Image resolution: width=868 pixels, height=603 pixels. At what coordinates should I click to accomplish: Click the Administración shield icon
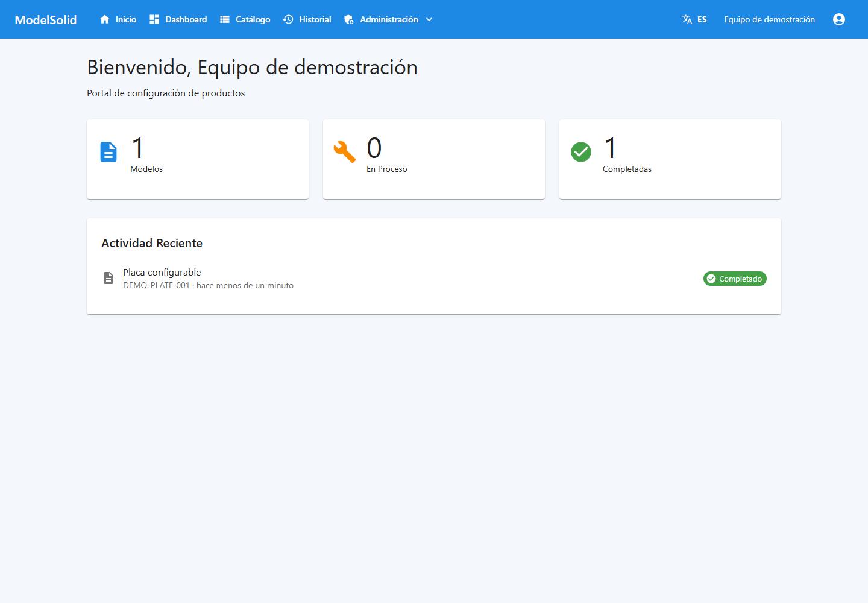(349, 19)
